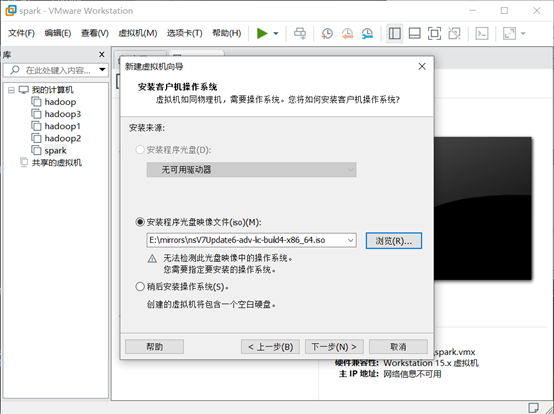Close the 新建虚拟机向导 dialog

pyautogui.click(x=422, y=66)
